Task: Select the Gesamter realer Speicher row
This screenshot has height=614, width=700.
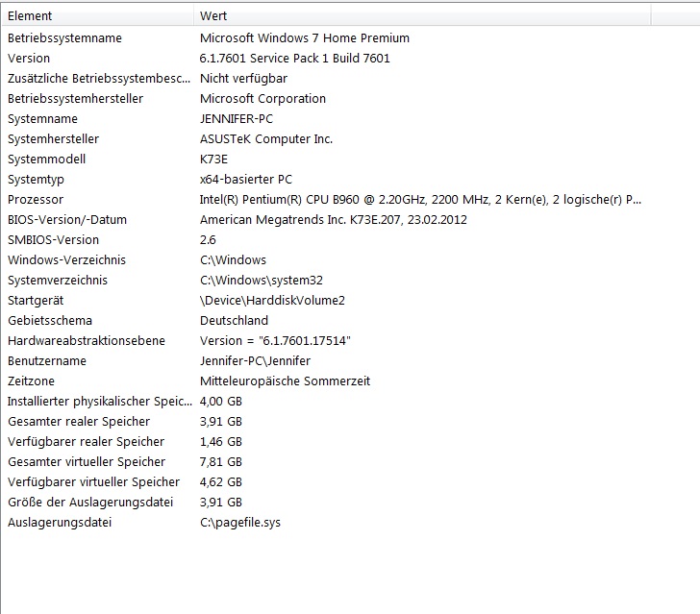Action: [79, 421]
